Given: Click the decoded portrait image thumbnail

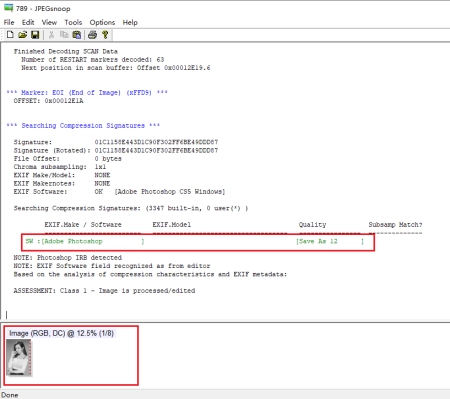Looking at the screenshot, I should click(19, 358).
